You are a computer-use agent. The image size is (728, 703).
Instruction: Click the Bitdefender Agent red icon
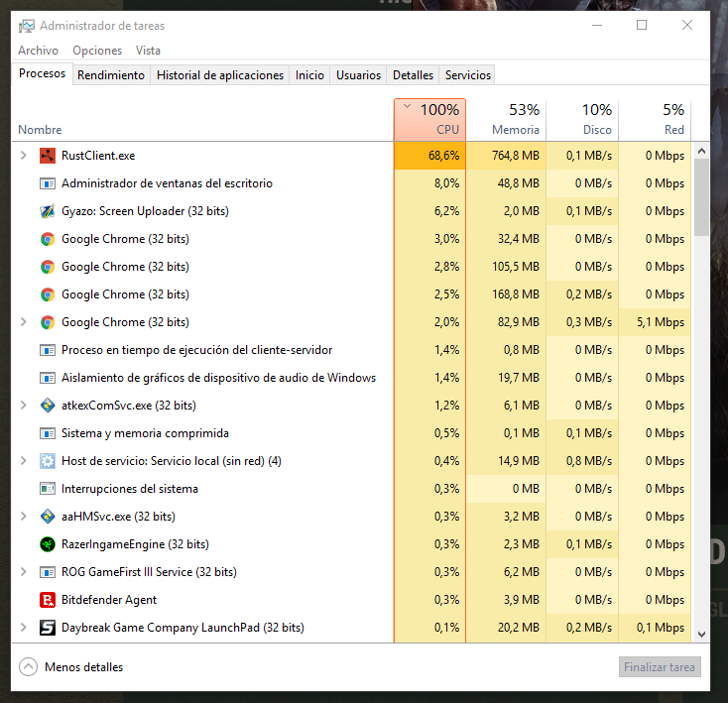click(x=48, y=600)
